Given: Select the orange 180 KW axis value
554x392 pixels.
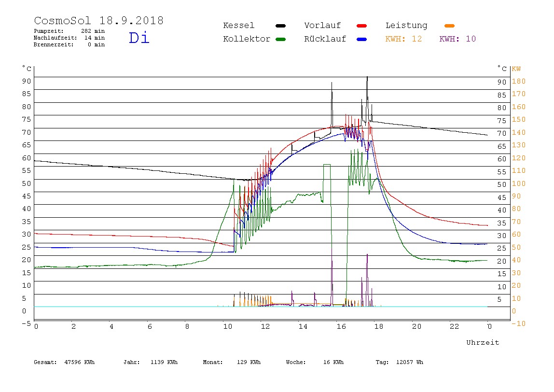Looking at the screenshot, I should [519, 81].
